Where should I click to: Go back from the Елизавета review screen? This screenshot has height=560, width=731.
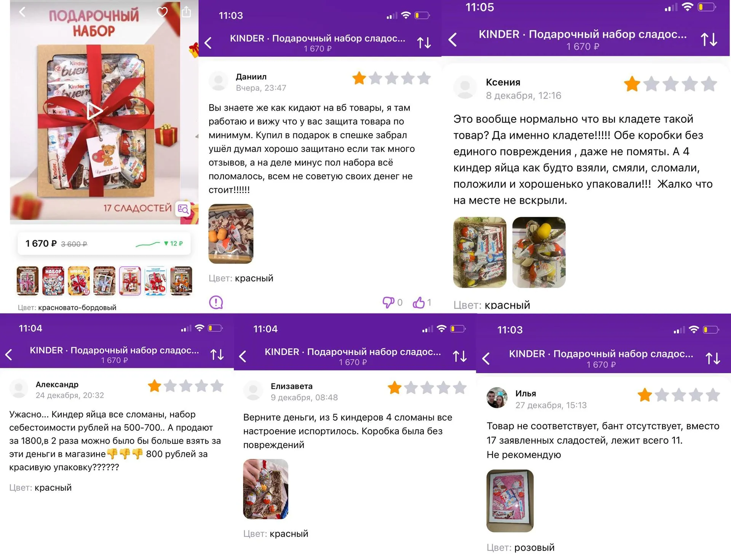(243, 356)
